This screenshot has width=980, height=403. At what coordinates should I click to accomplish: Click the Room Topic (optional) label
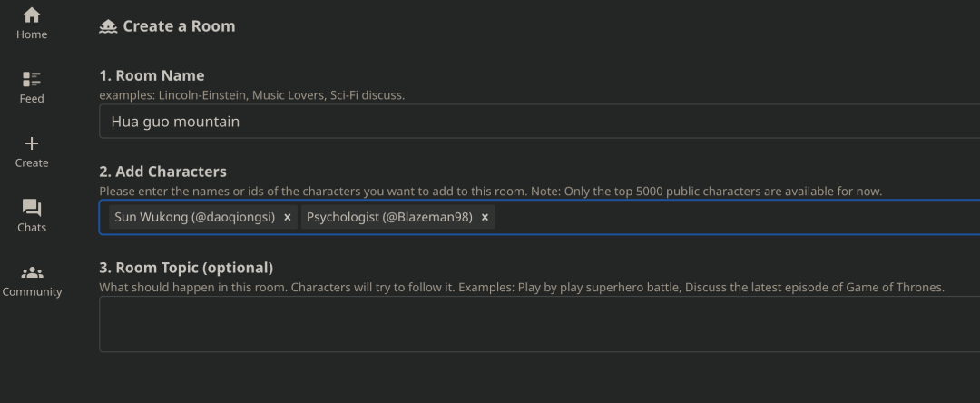pyautogui.click(x=186, y=268)
